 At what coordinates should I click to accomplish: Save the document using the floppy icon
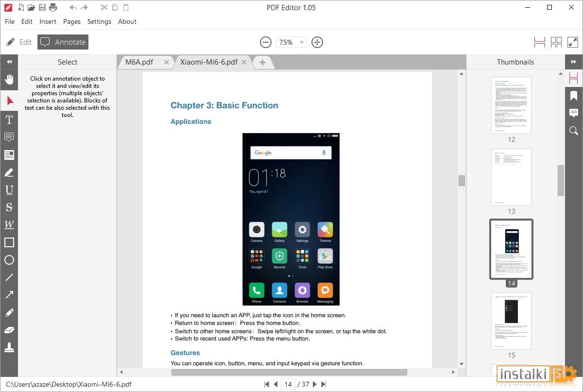point(42,7)
